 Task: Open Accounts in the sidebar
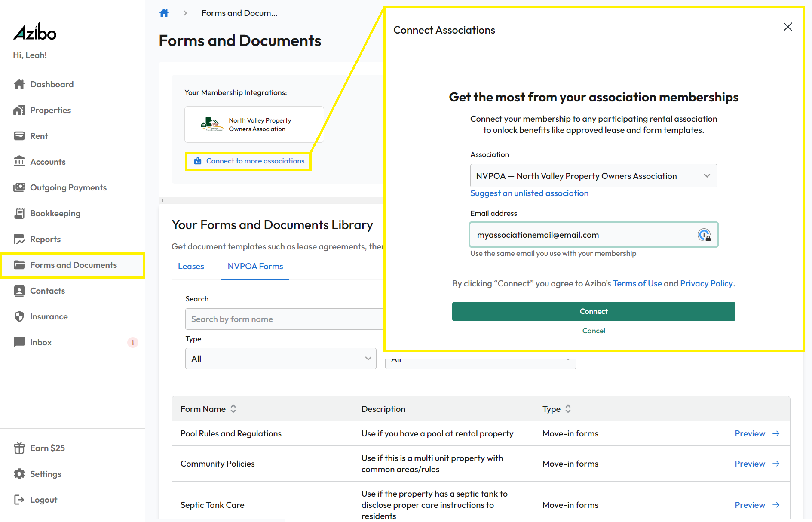(x=48, y=162)
